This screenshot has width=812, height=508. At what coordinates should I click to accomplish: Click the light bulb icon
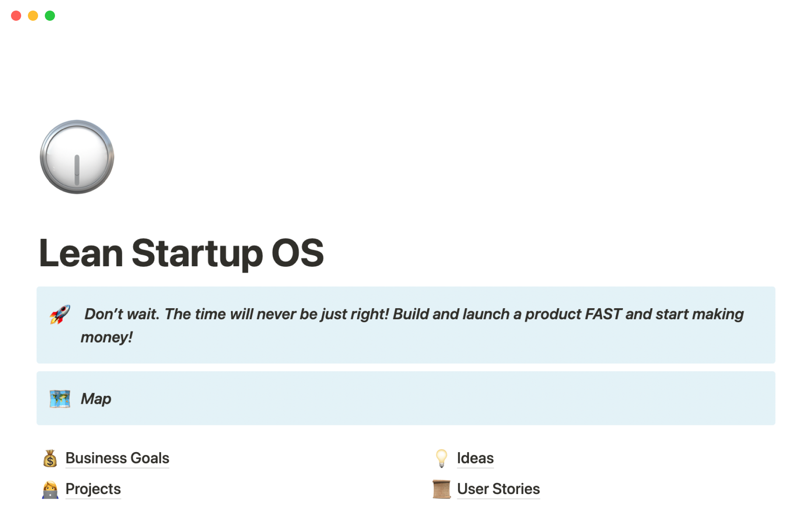(x=442, y=458)
